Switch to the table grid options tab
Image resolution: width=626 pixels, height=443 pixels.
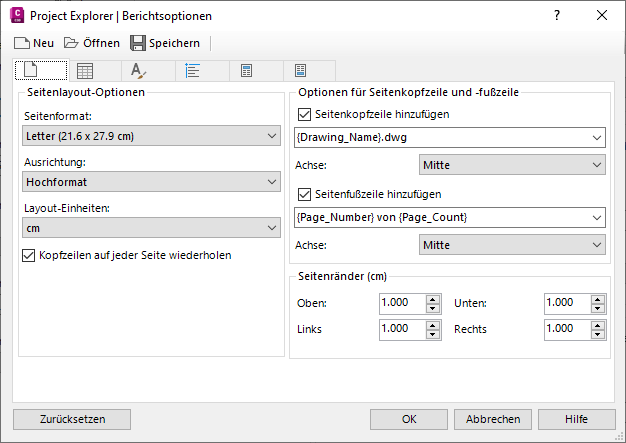86,71
